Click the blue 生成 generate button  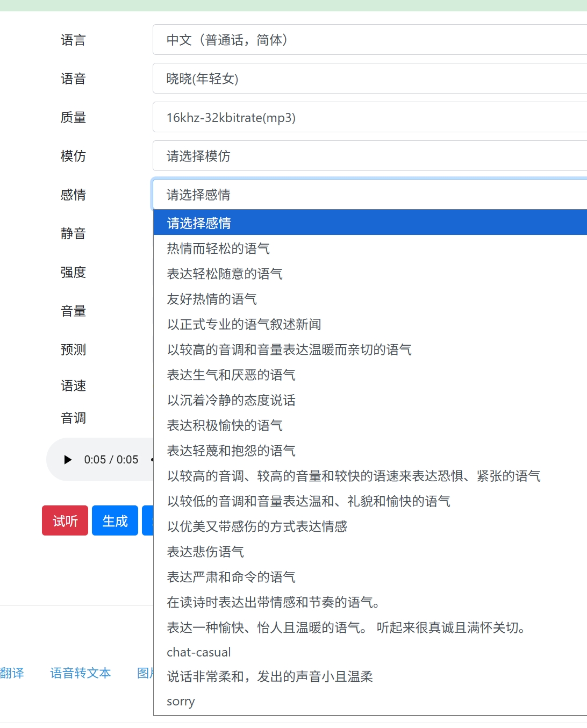click(114, 520)
